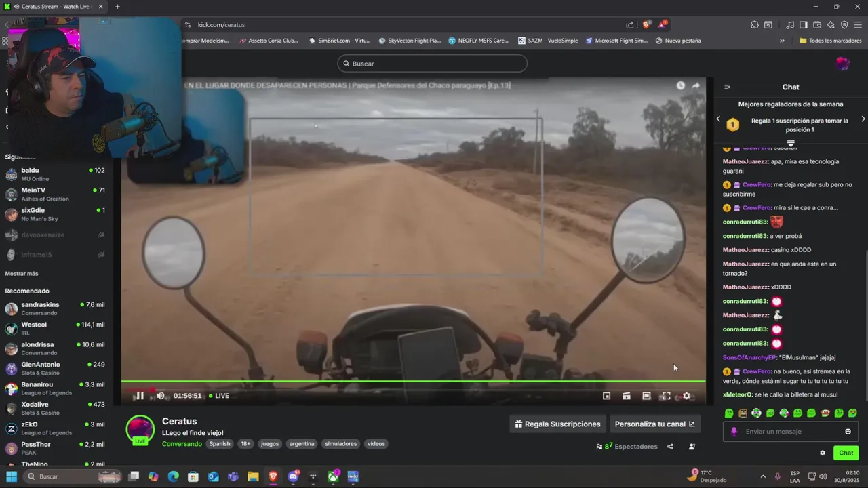Toggle Brave sidebar panel
Image resolution: width=868 pixels, height=488 pixels.
(x=804, y=25)
